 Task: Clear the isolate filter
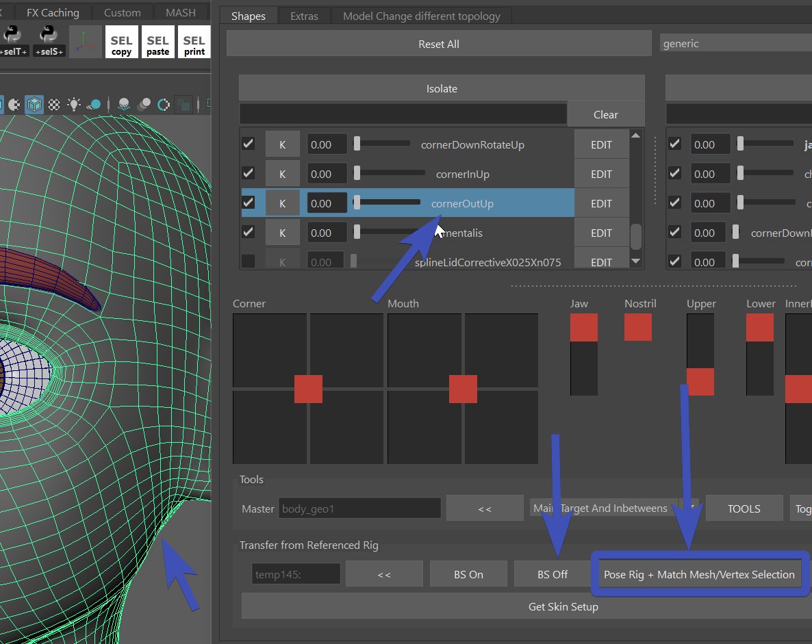[606, 114]
